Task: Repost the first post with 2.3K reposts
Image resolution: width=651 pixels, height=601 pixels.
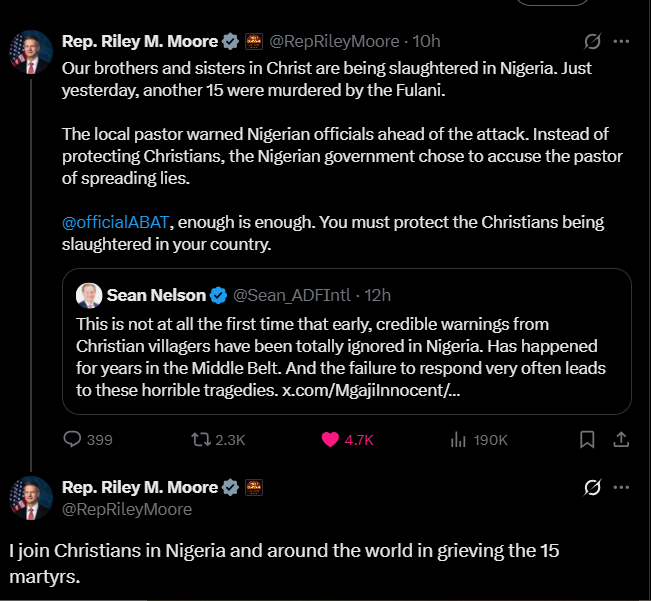Action: click(x=200, y=439)
